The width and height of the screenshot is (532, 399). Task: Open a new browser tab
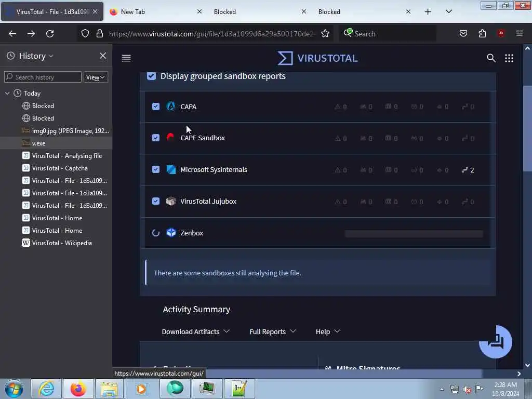click(428, 11)
